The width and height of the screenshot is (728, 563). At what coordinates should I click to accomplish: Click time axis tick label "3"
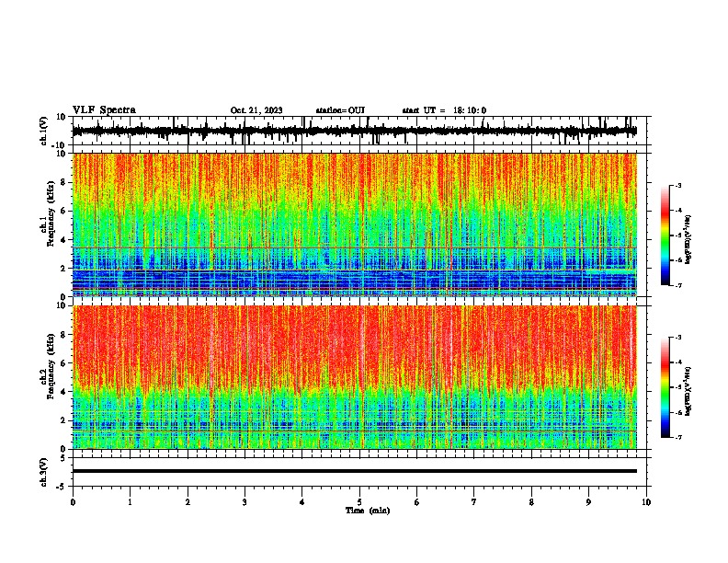click(x=245, y=502)
